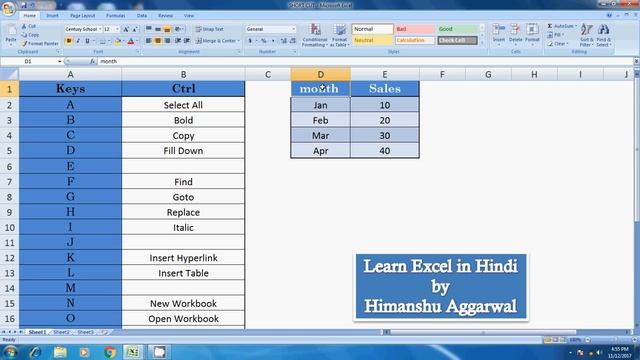Click the AutoSum sigma icon
Screen dimensions: 640x360
pyautogui.click(x=550, y=26)
